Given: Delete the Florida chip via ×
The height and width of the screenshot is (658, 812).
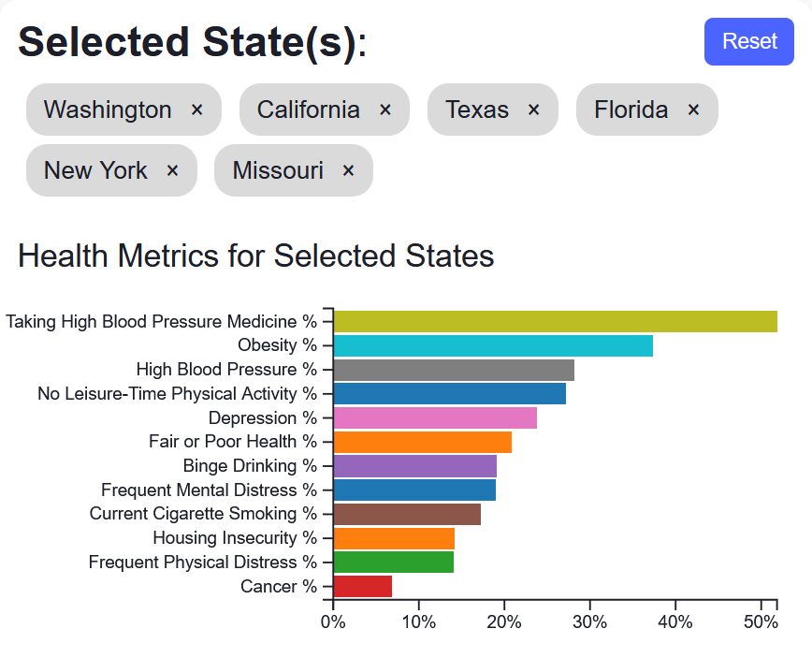Looking at the screenshot, I should click(x=693, y=110).
